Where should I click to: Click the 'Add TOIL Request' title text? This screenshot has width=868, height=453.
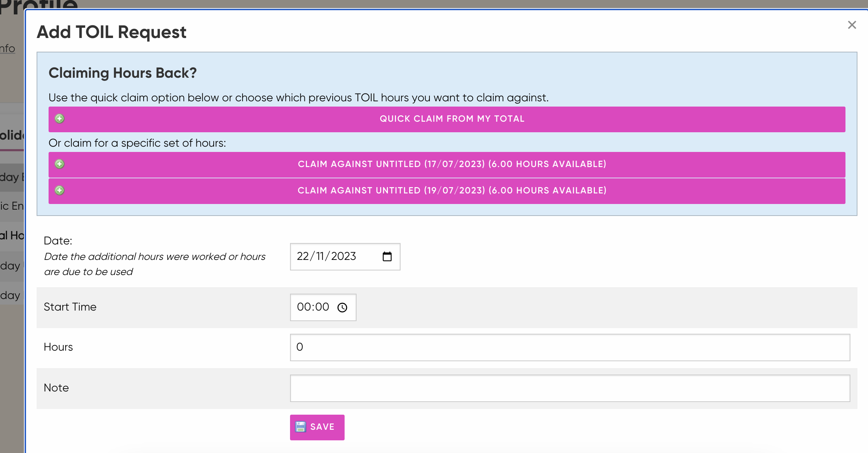point(111,32)
